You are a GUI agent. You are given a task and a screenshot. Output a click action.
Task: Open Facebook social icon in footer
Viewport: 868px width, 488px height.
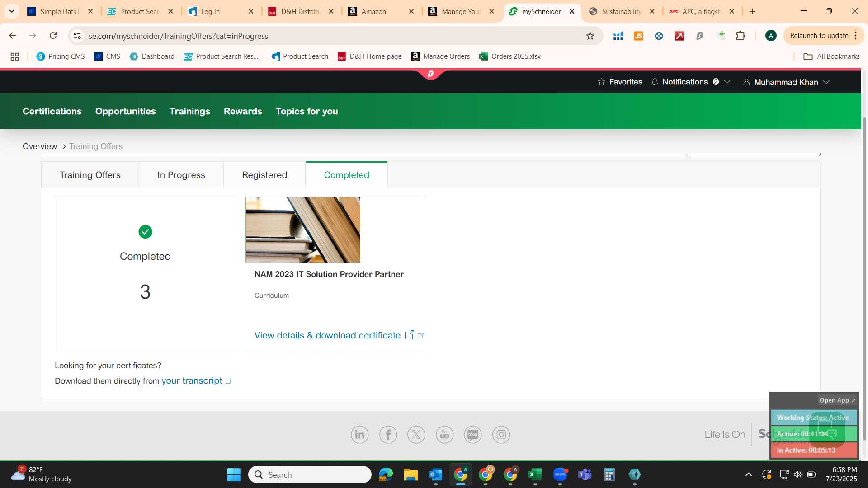(388, 435)
